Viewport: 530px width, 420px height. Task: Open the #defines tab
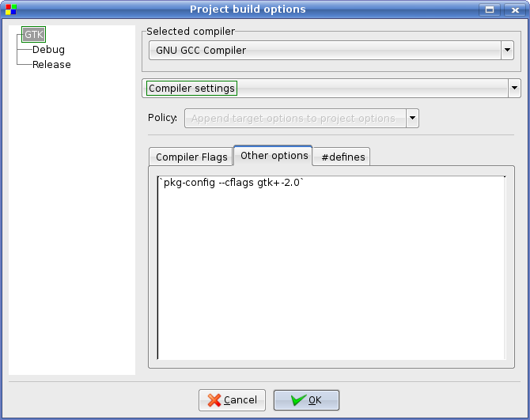point(343,157)
